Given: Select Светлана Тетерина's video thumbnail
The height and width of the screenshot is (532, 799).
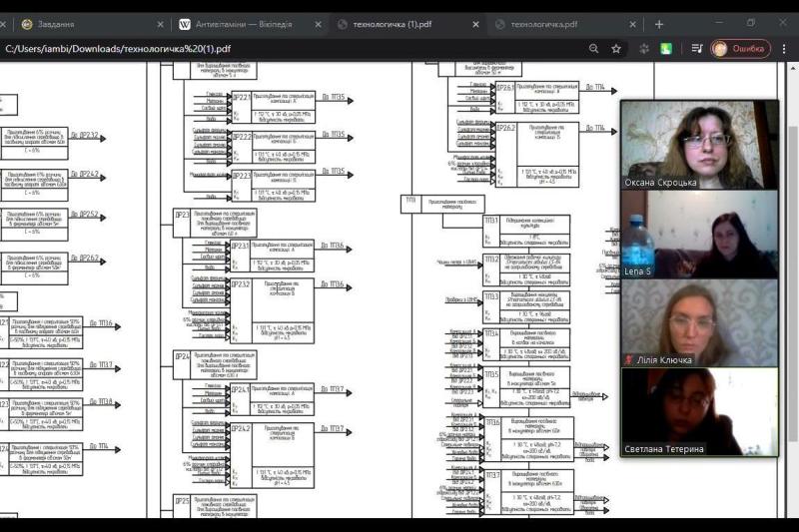Looking at the screenshot, I should click(700, 412).
